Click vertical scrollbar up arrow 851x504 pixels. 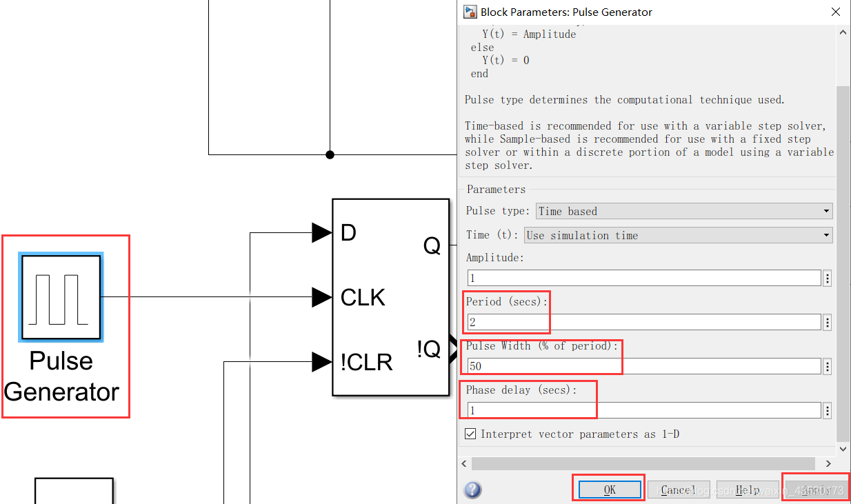click(x=843, y=32)
